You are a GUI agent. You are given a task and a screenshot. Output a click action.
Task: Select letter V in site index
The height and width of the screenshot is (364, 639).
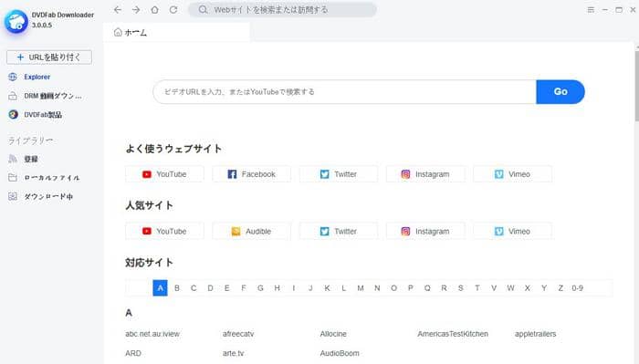(494, 288)
